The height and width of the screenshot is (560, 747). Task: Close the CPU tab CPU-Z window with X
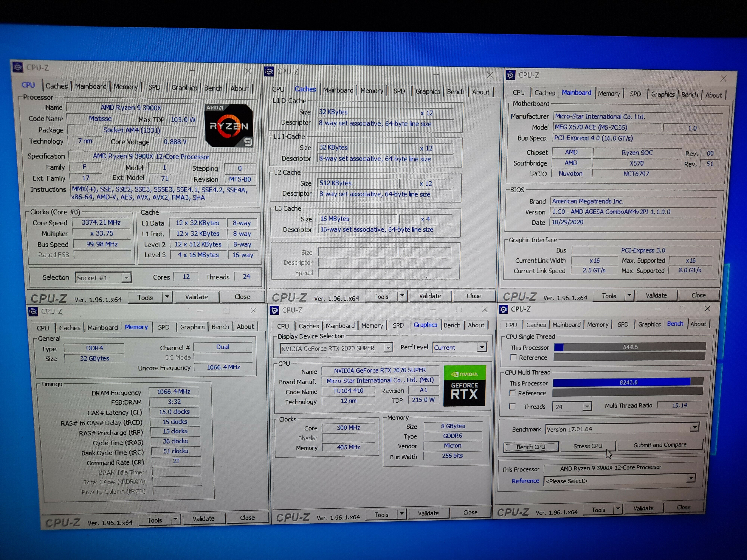tap(248, 71)
